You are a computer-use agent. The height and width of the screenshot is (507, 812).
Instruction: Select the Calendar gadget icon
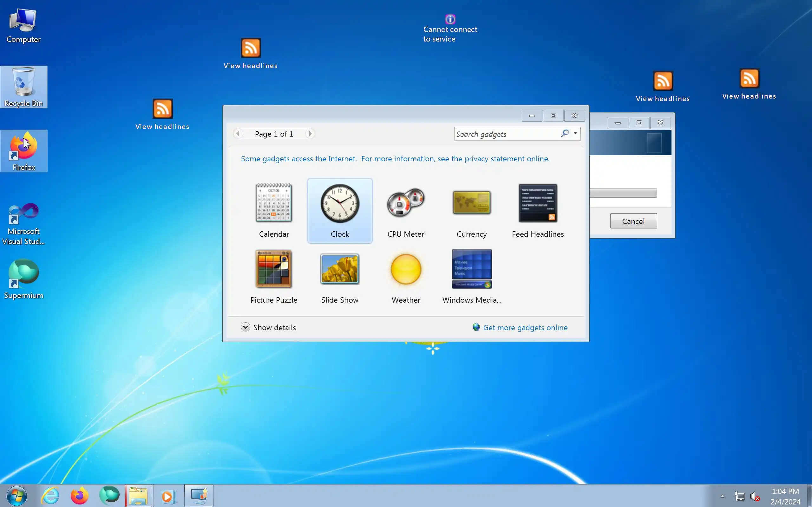click(273, 203)
